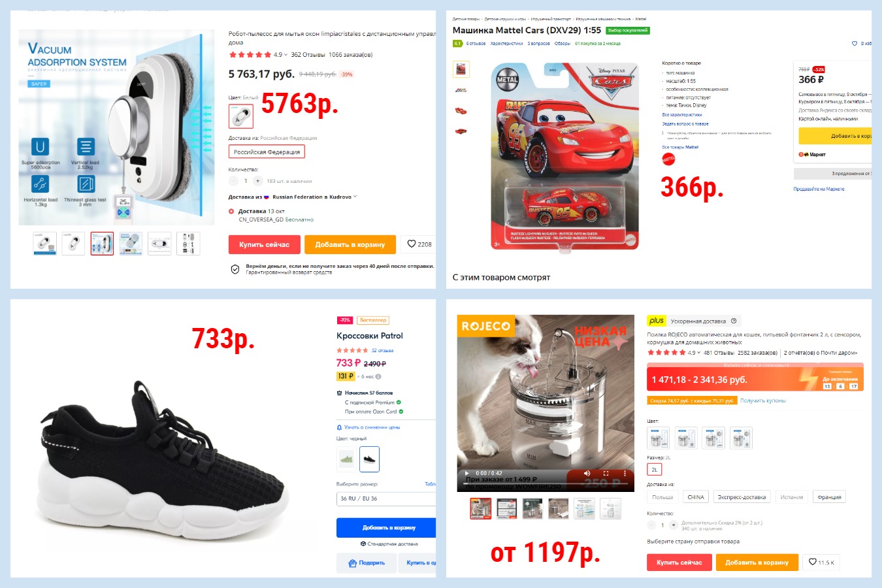This screenshot has height=588, width=882.
Task: Click the bell icon to track price drop
Action: (339, 427)
